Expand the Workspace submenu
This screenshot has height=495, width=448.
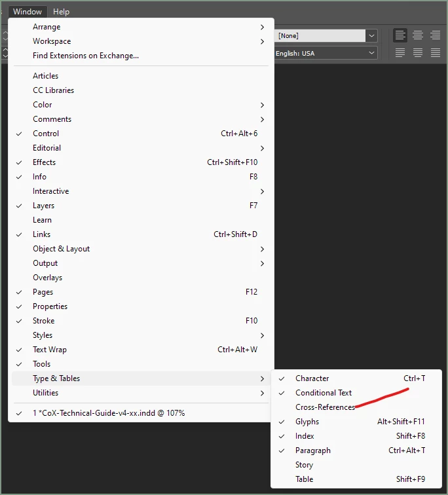[141, 41]
